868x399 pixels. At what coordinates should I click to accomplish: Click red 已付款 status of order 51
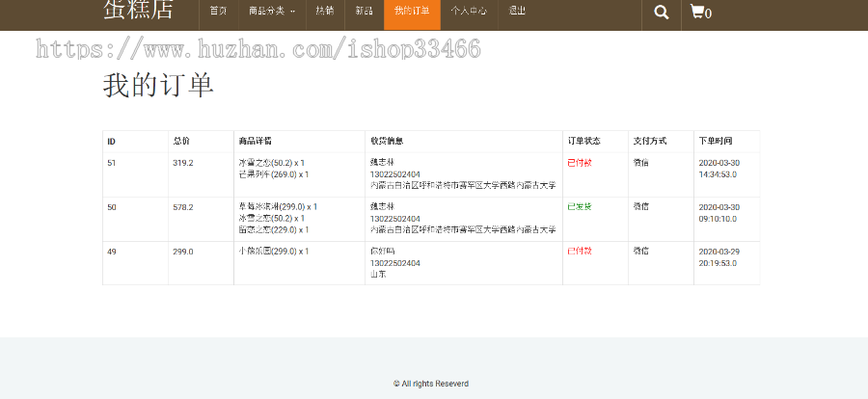click(580, 163)
